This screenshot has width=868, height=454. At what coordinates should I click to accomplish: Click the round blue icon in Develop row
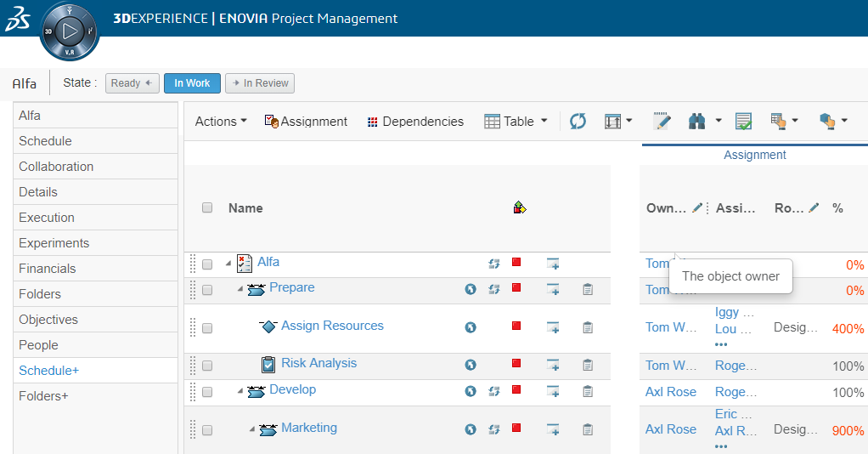click(x=471, y=391)
